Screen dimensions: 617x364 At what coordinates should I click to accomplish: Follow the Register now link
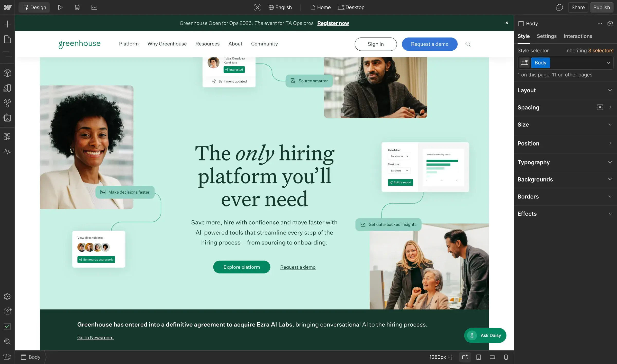pyautogui.click(x=333, y=23)
